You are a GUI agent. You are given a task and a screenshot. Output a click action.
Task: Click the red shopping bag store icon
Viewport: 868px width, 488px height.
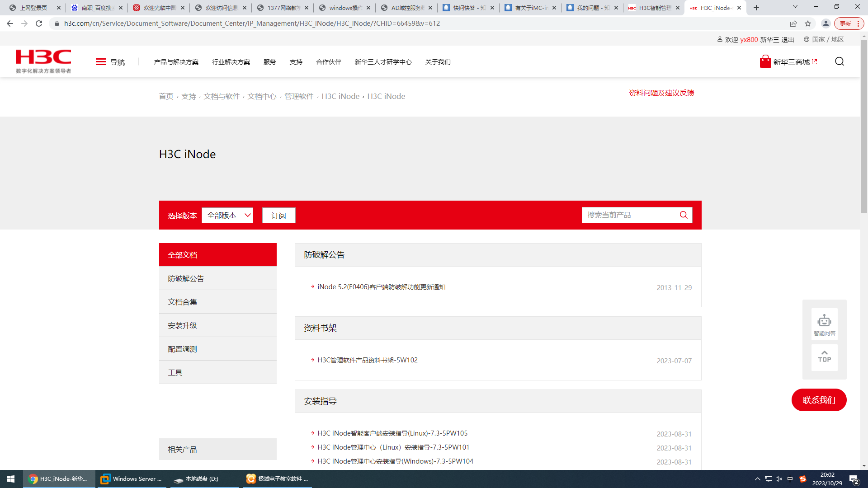765,62
